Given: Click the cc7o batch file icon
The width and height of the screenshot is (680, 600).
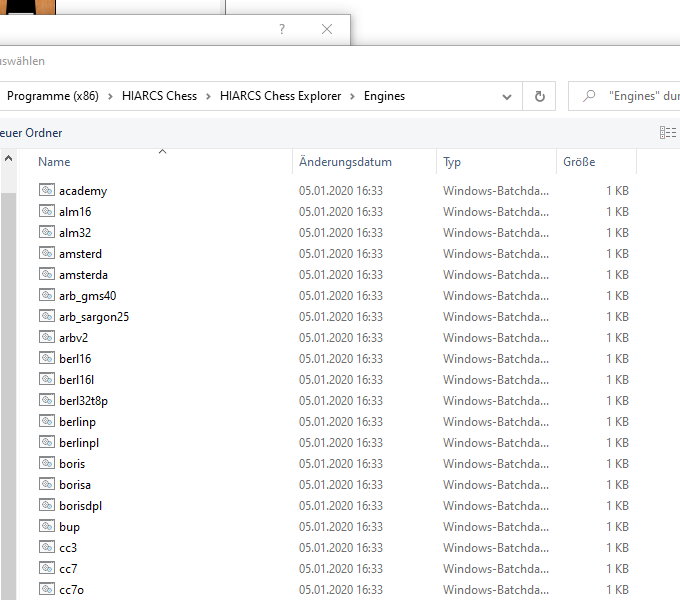Looking at the screenshot, I should [x=47, y=589].
